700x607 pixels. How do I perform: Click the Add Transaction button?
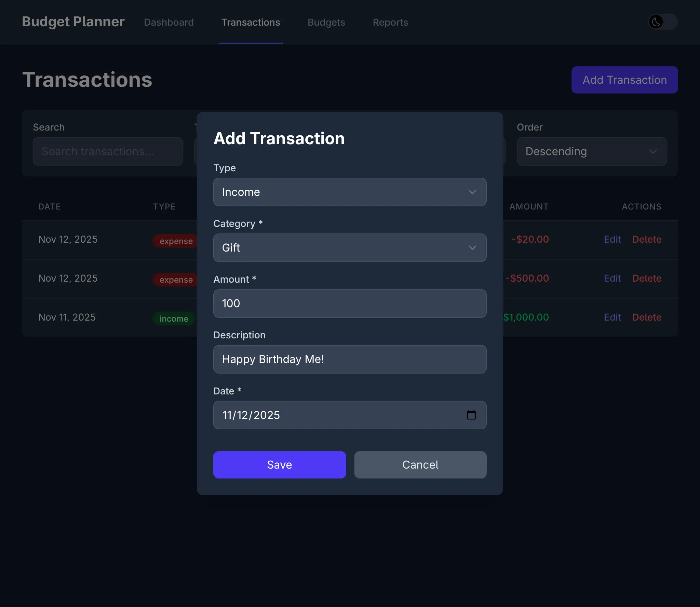point(624,80)
